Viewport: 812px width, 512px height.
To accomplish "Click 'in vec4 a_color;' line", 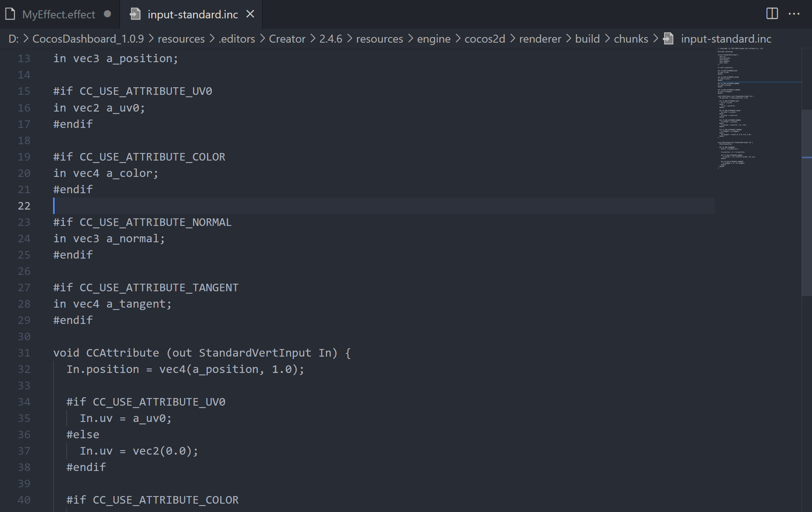I will coord(106,173).
